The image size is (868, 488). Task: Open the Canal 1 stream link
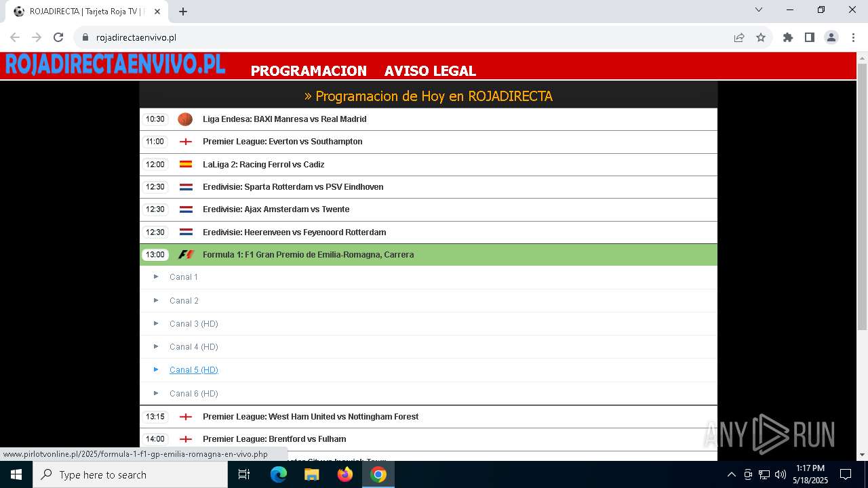184,277
